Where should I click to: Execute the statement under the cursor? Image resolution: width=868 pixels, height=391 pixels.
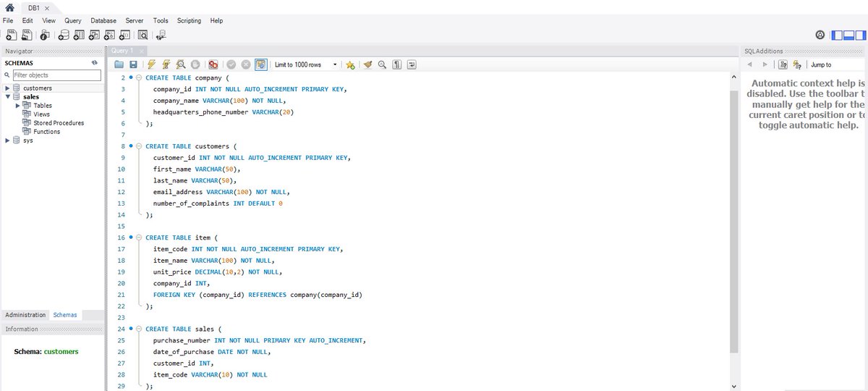click(166, 64)
